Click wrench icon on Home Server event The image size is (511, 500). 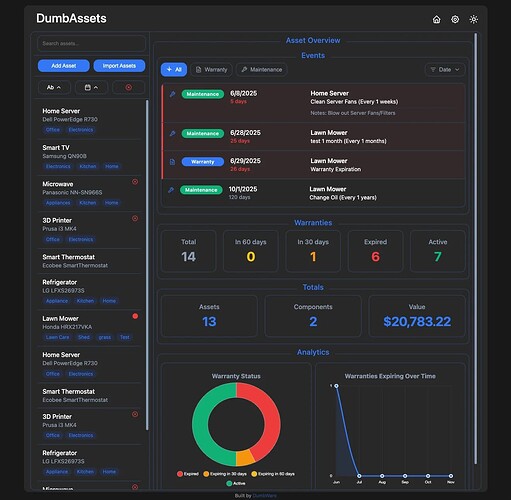(x=172, y=94)
